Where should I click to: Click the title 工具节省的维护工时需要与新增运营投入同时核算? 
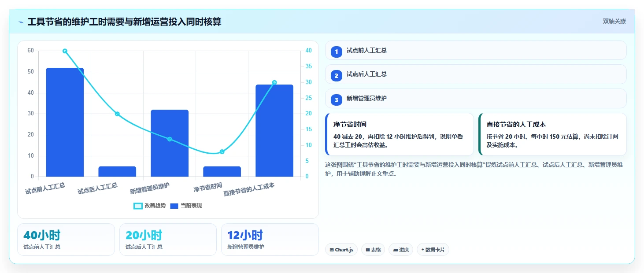[x=124, y=22]
